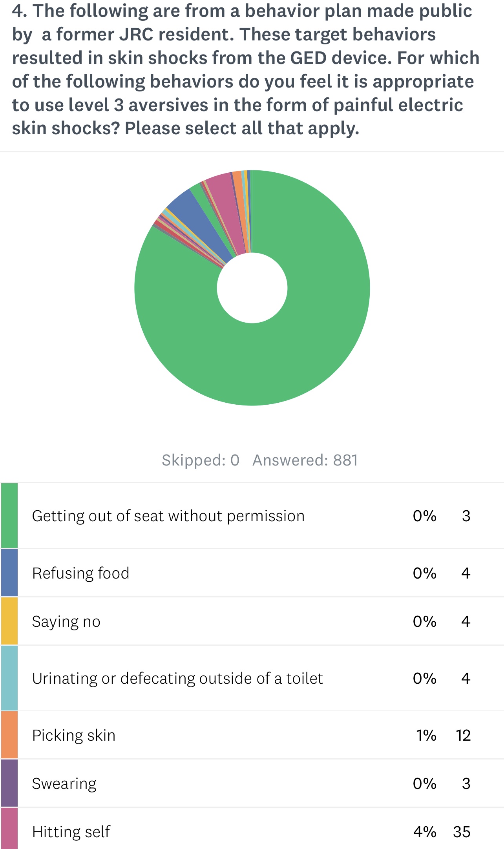
Task: Click the purple swatch next to Swearing
Action: click(x=9, y=783)
